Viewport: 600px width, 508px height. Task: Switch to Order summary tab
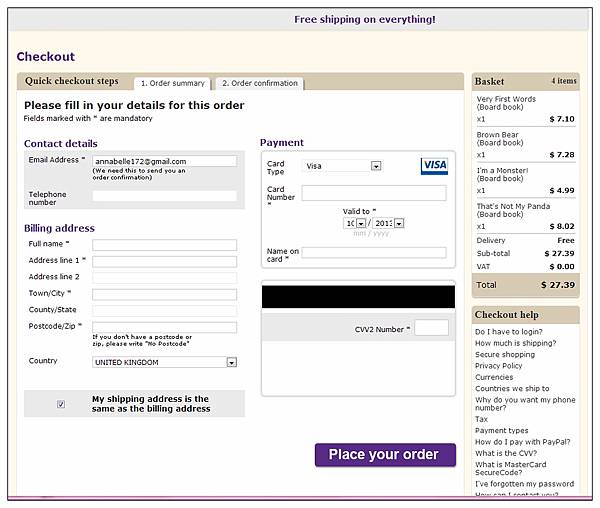pyautogui.click(x=173, y=83)
